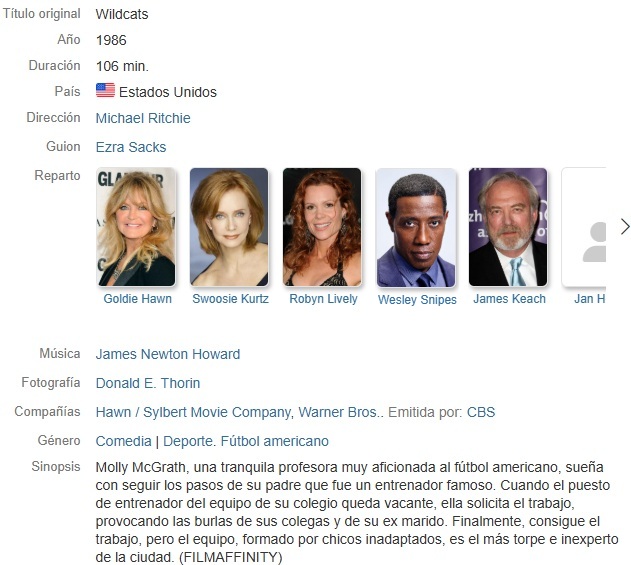
Task: Open cinematographer Donald E. Thorin link
Action: tap(148, 383)
